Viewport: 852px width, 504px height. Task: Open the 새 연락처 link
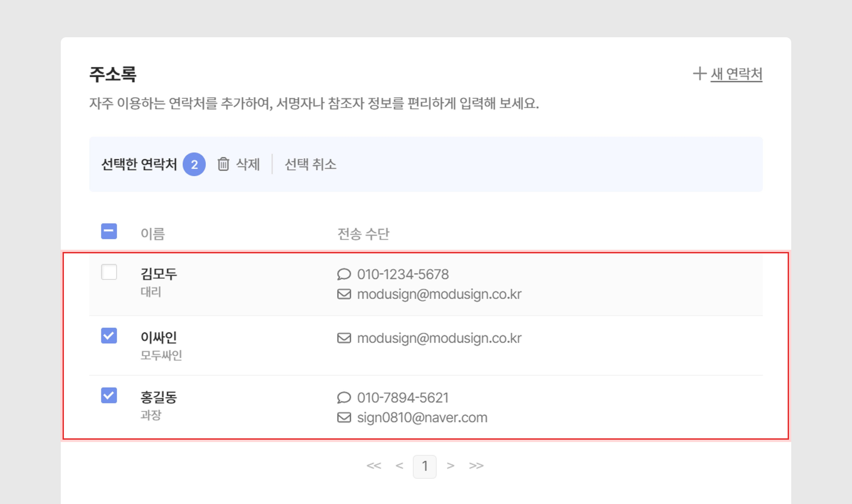736,74
